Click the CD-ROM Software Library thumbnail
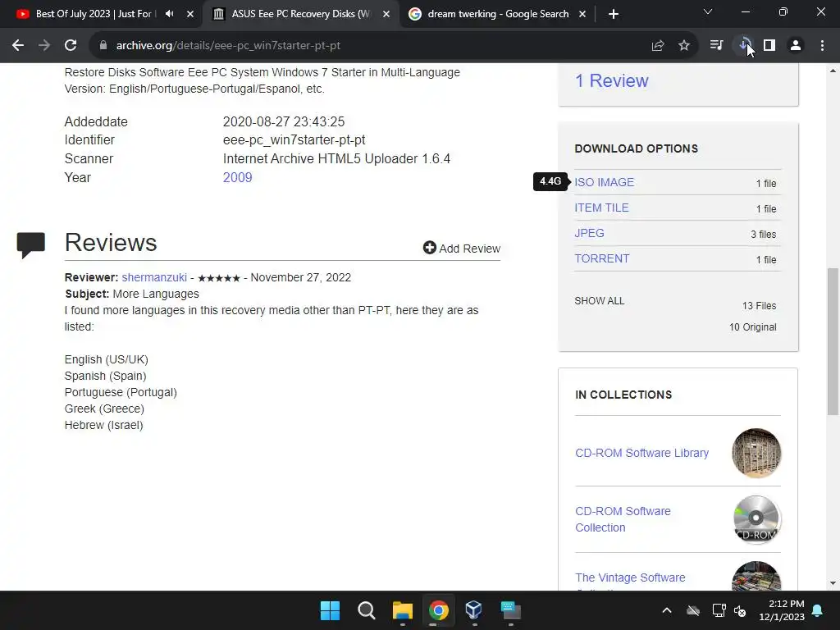The height and width of the screenshot is (630, 840). (756, 453)
